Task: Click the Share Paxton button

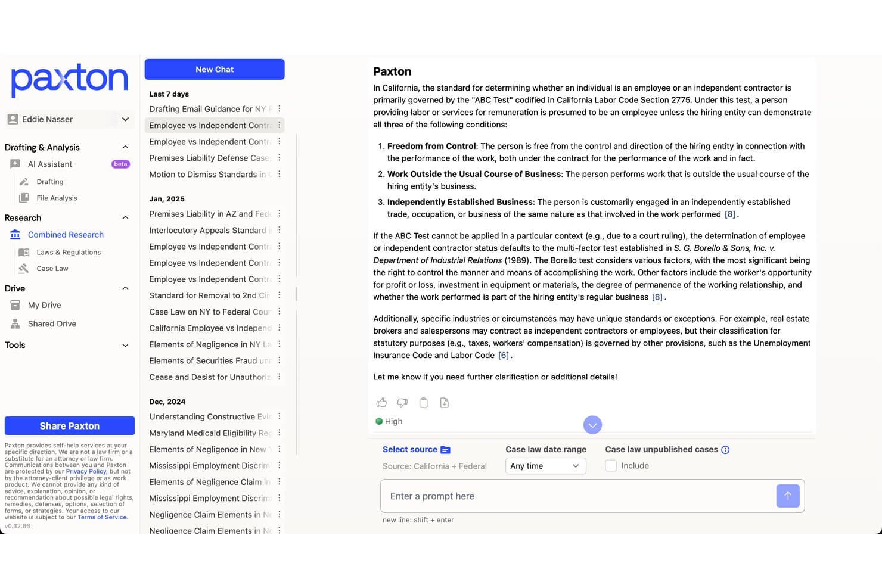Action: click(x=70, y=426)
